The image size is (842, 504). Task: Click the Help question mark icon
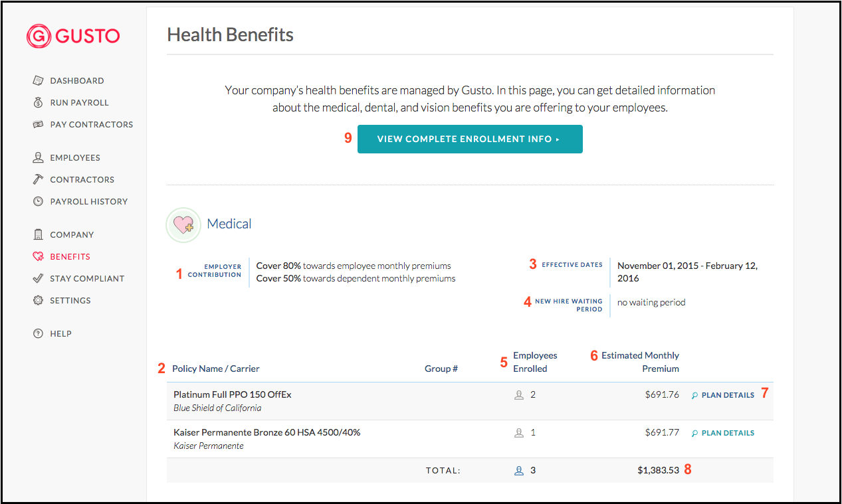38,333
